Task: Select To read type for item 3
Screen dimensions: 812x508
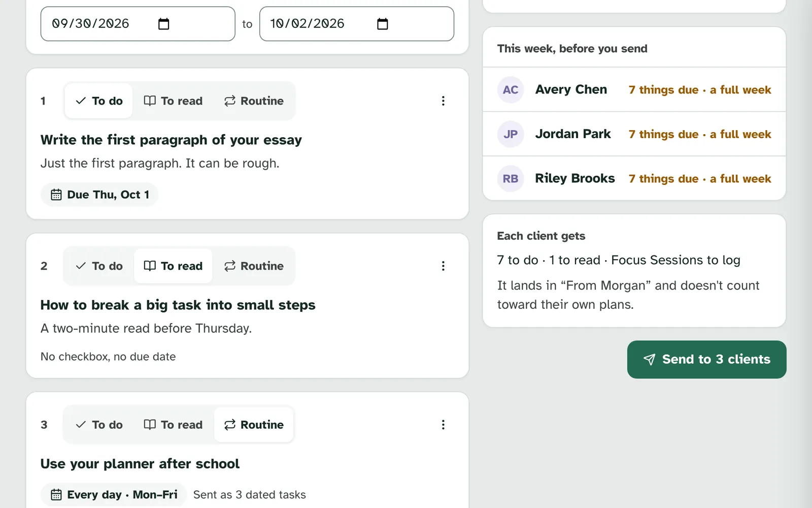Action: (173, 425)
